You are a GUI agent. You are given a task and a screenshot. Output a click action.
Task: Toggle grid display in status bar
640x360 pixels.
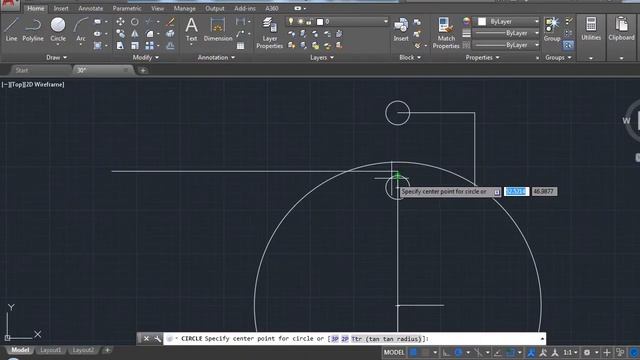coord(413,352)
